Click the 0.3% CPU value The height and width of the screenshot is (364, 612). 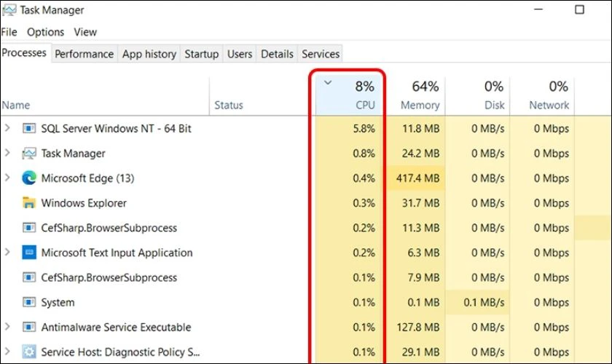pos(364,203)
